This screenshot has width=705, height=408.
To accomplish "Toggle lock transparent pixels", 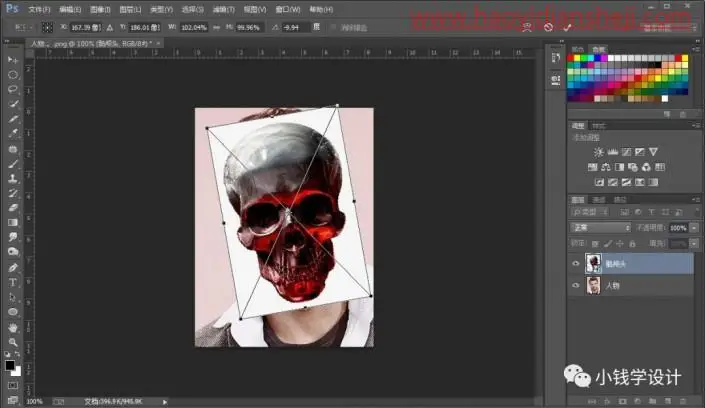I will click(x=595, y=244).
